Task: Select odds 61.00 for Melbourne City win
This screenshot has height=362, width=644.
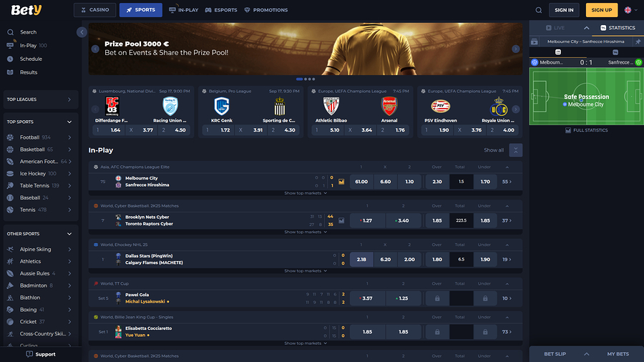Action: (x=361, y=182)
